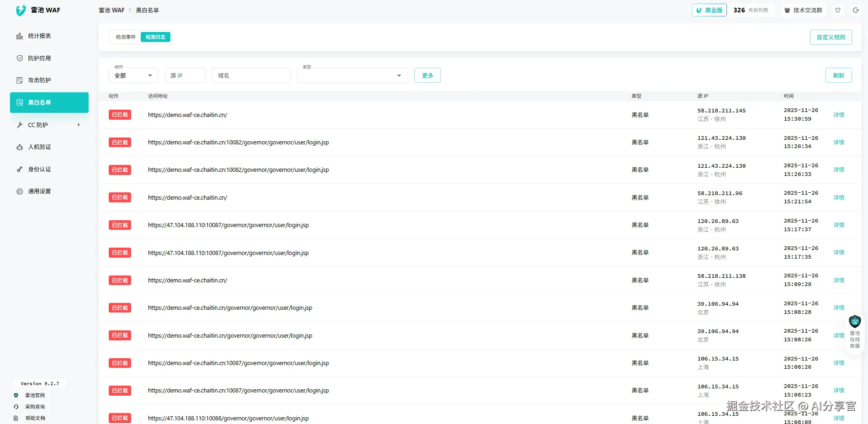Click the 类型 column header
This screenshot has width=868, height=424.
coord(636,96)
